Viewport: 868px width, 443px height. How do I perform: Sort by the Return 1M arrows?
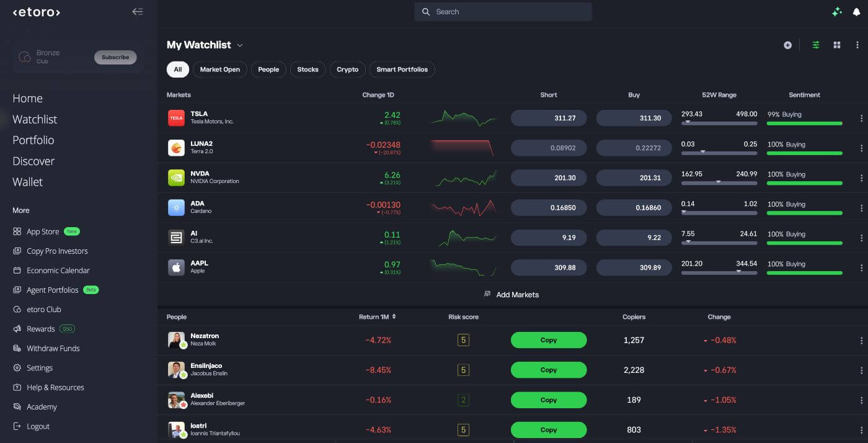(x=394, y=317)
